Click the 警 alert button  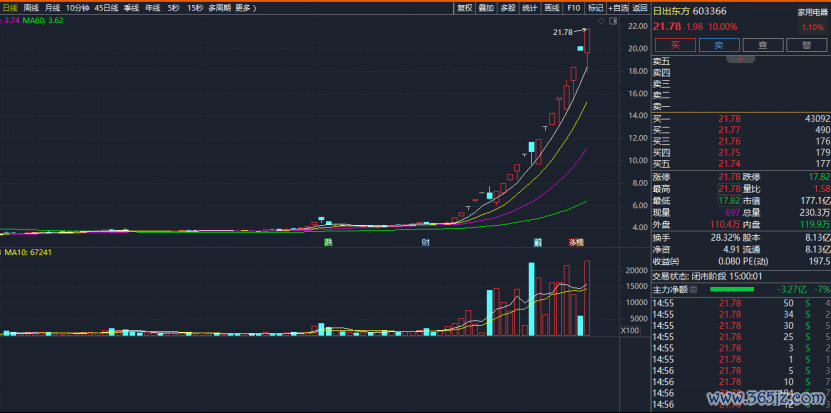point(807,45)
